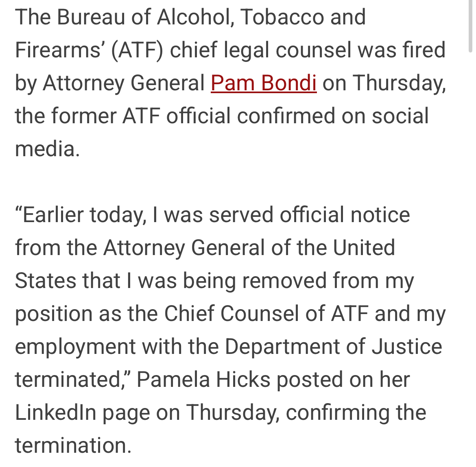
Task: Click the words "on Thursday," after the Bondi link
Action: coord(384,83)
